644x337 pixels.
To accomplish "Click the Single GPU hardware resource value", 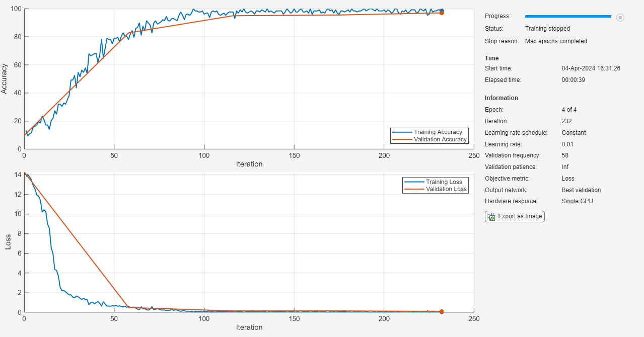I will click(x=578, y=201).
